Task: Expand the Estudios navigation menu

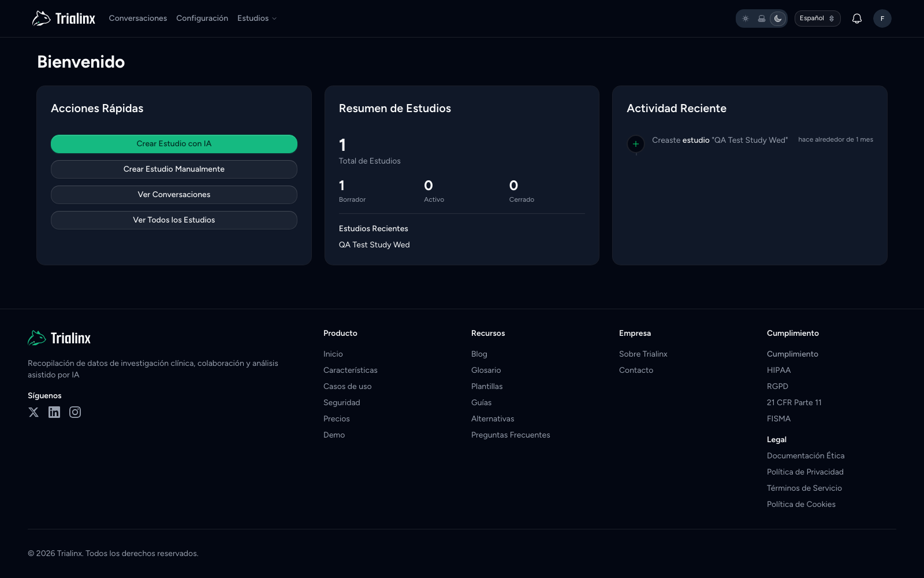Action: click(256, 18)
